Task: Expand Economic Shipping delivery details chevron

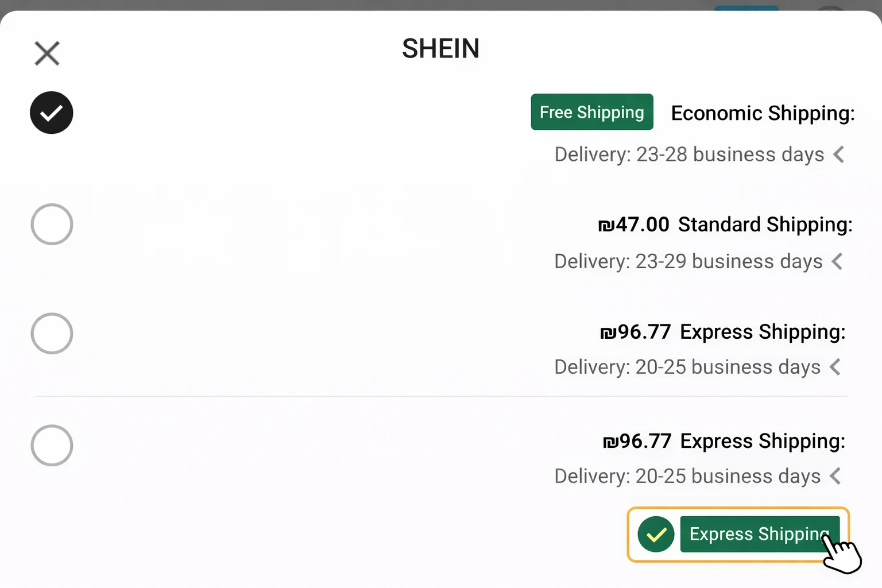Action: [x=839, y=154]
